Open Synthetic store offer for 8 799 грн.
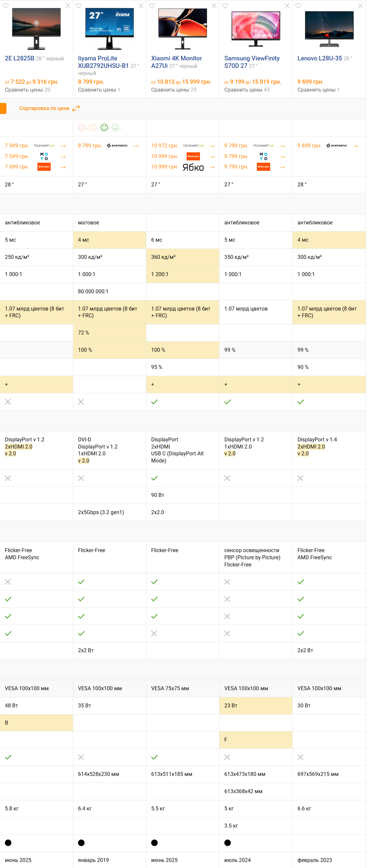 (x=136, y=146)
